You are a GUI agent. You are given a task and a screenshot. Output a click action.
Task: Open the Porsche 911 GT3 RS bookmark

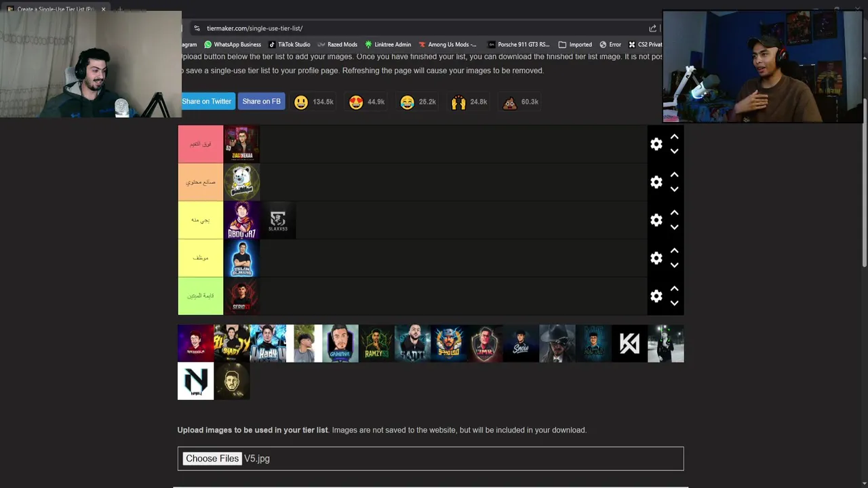point(519,45)
